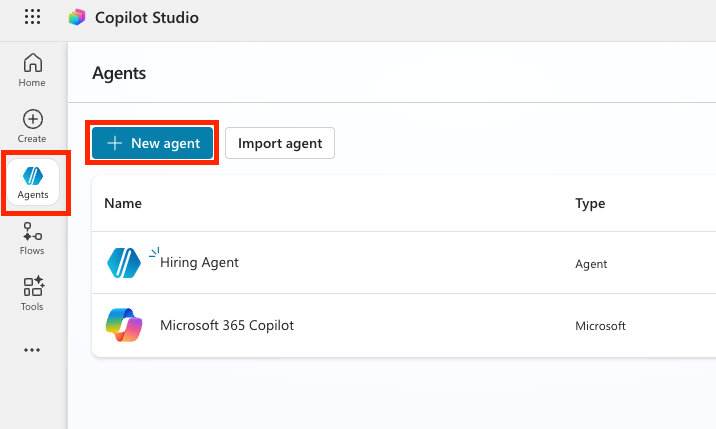Open Flows from the left rail
Image resolution: width=716 pixels, height=429 pixels.
[x=32, y=238]
